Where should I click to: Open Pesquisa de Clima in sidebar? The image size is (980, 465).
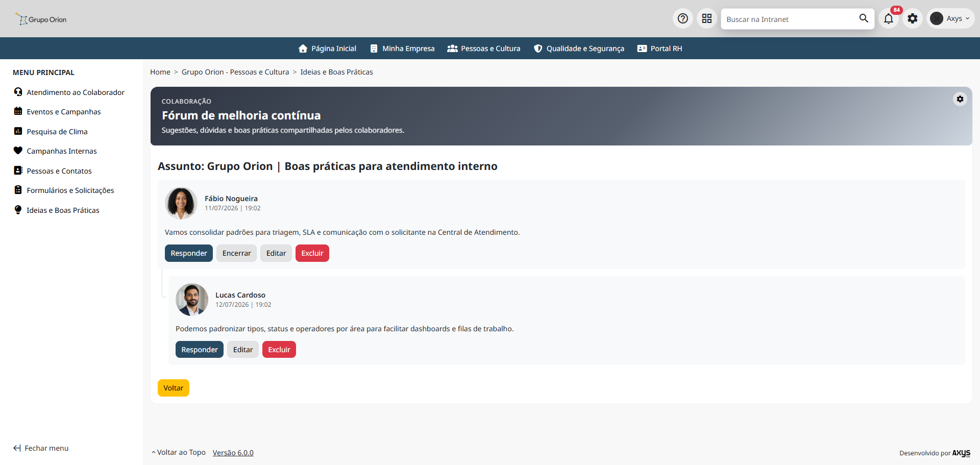click(x=57, y=132)
